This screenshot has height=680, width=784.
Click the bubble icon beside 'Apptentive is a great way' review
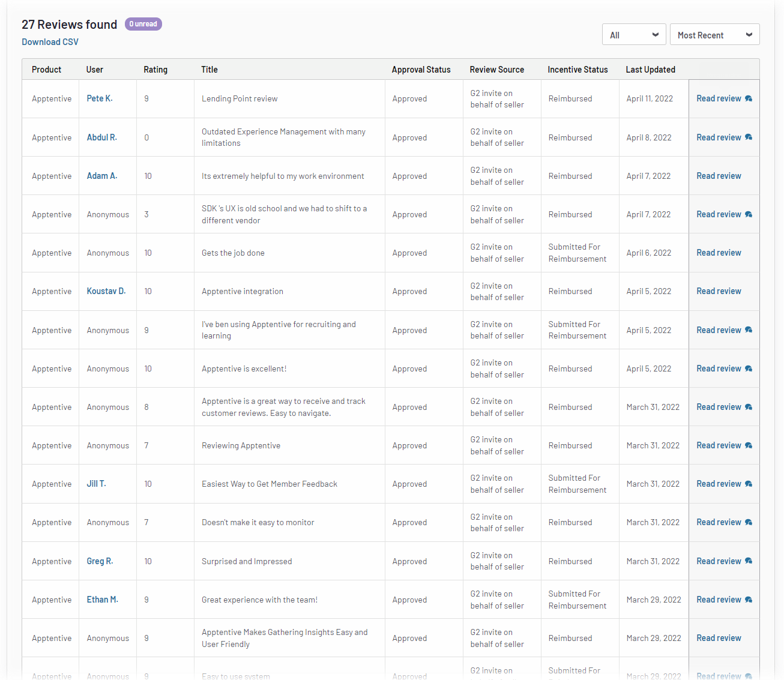pyautogui.click(x=749, y=406)
